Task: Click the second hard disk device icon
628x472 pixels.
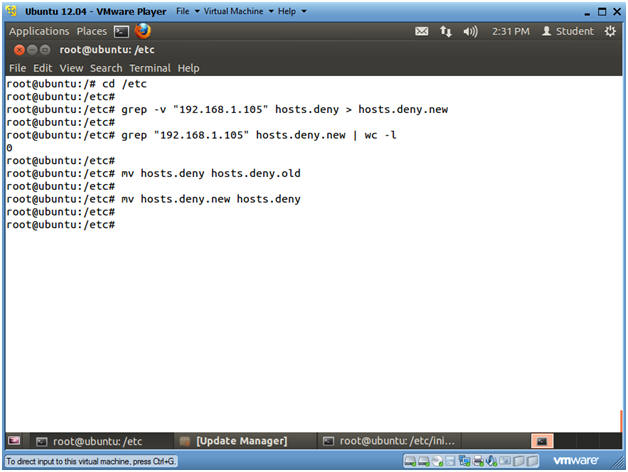Action: pyautogui.click(x=424, y=461)
